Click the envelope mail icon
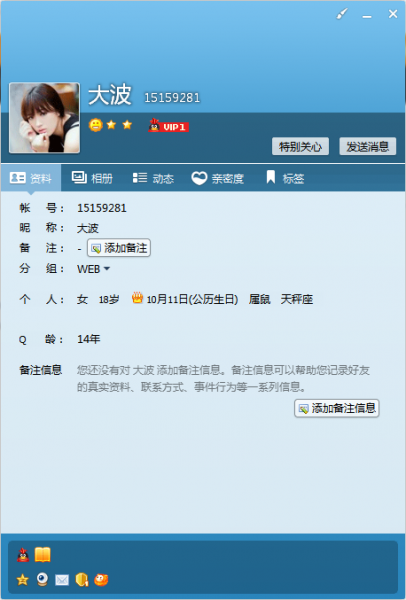 [x=62, y=580]
